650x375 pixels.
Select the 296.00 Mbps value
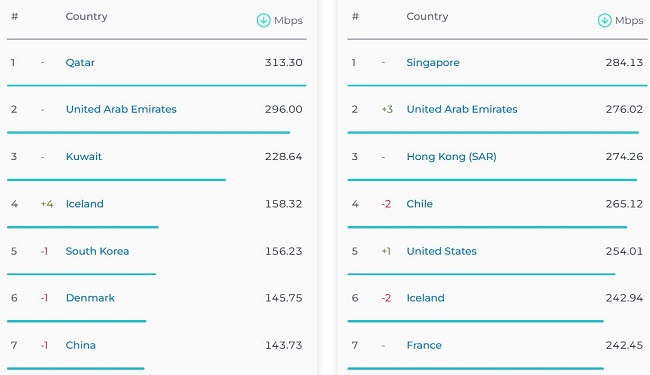(284, 109)
